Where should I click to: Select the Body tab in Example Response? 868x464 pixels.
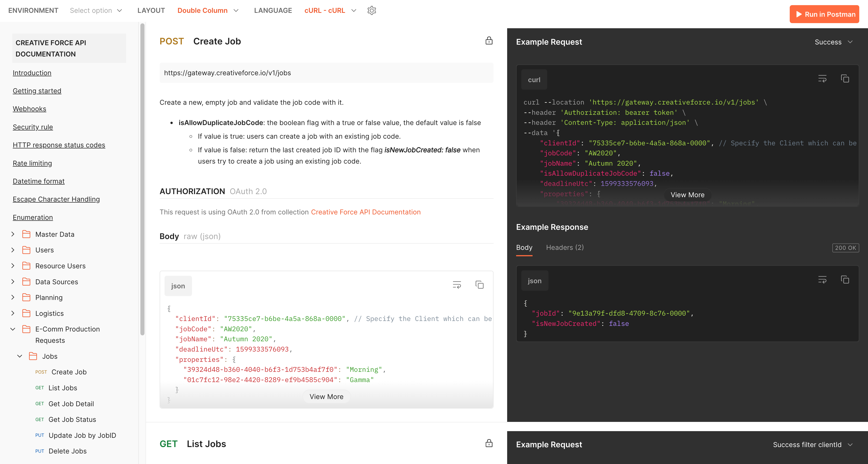pyautogui.click(x=524, y=248)
